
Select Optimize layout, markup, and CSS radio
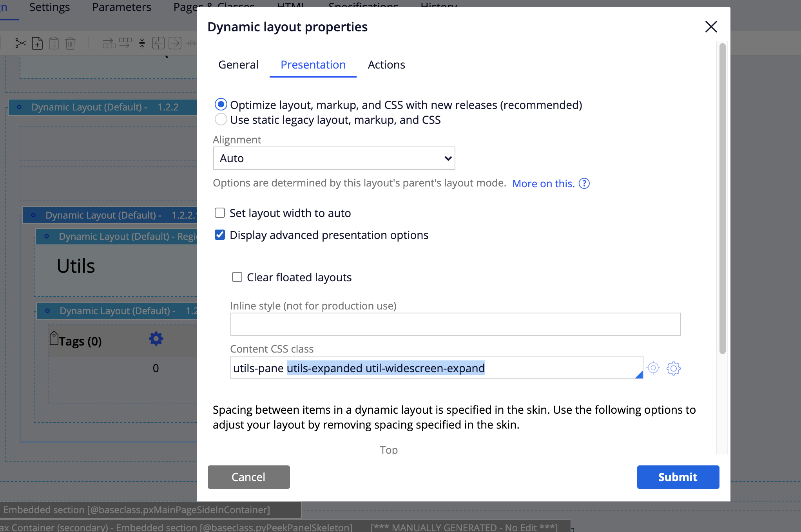tap(221, 105)
